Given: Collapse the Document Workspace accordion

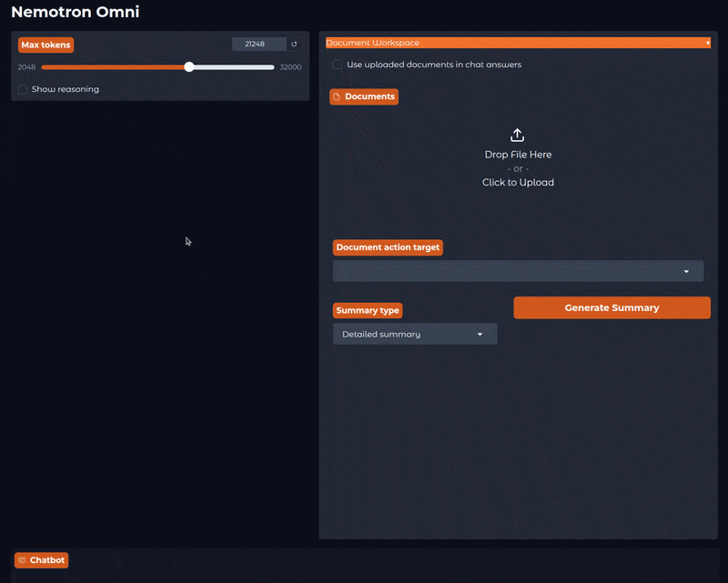Looking at the screenshot, I should click(518, 43).
